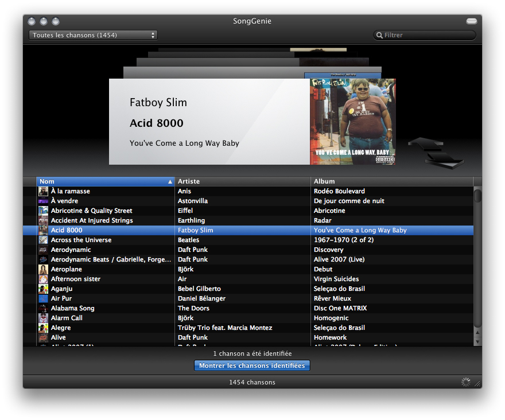
Task: Select the song À la ramasse
Action: [70, 191]
